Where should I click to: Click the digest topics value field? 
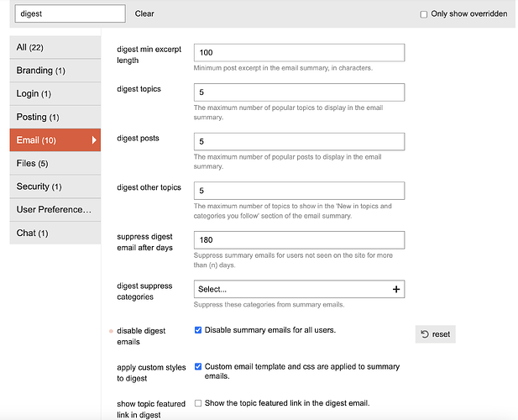[x=299, y=92]
